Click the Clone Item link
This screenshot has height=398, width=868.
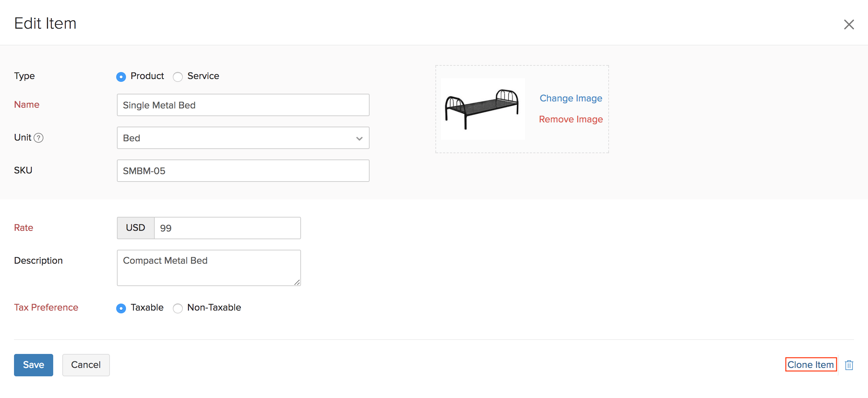[811, 365]
